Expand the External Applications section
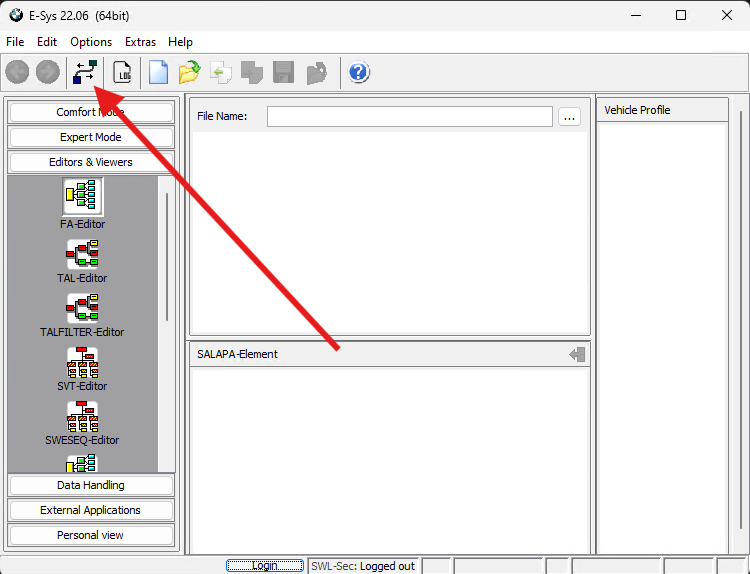 coord(91,510)
